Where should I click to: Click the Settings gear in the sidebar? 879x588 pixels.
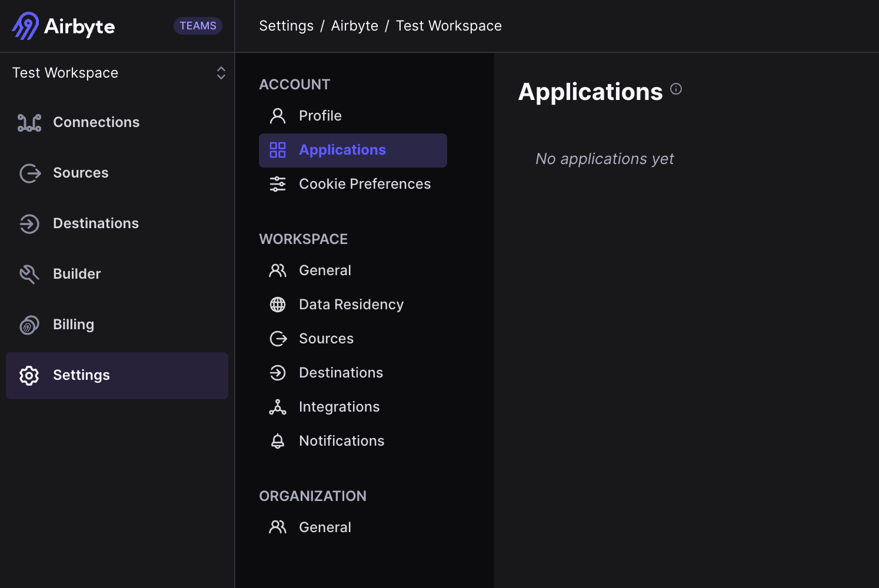click(x=29, y=375)
